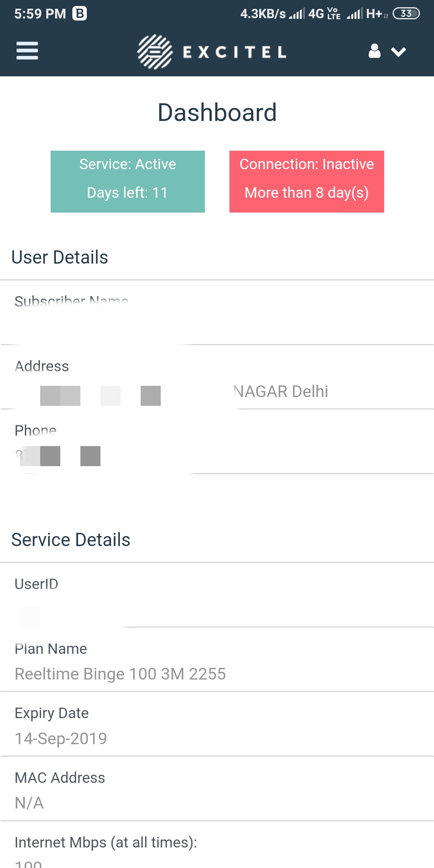The image size is (434, 868).
Task: Select the Dashboard page heading
Action: click(217, 112)
